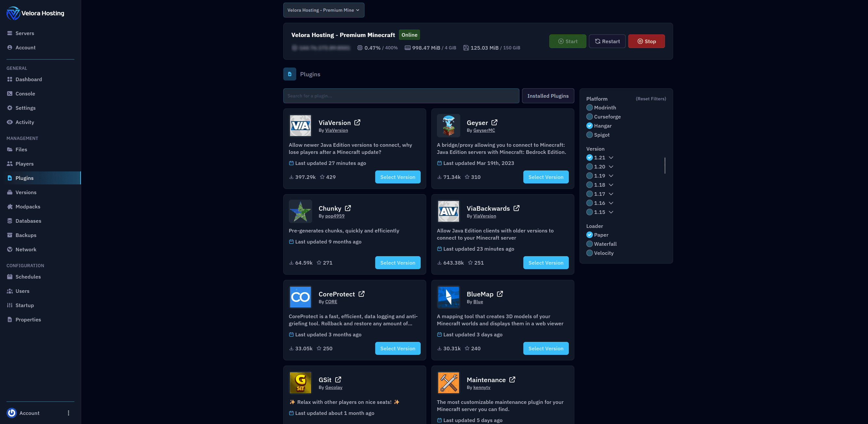Viewport: 868px width, 424px height.
Task: Switch to Installed Plugins view
Action: tap(548, 96)
